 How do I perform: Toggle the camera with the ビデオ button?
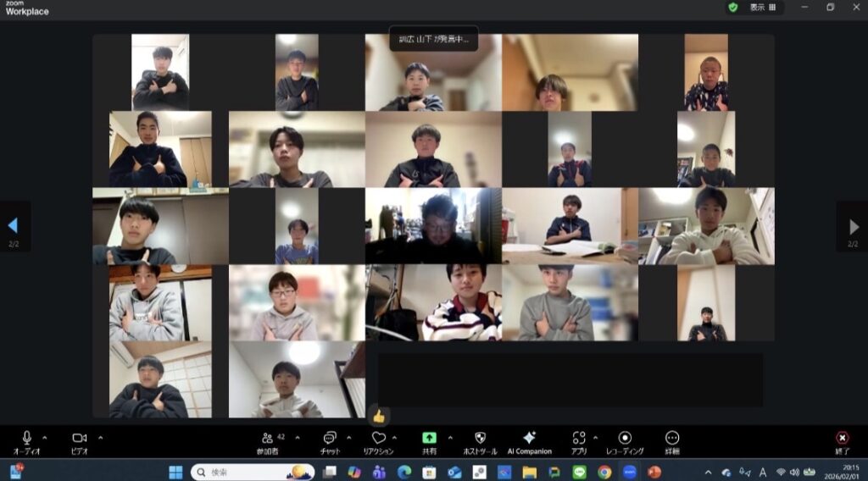79,439
